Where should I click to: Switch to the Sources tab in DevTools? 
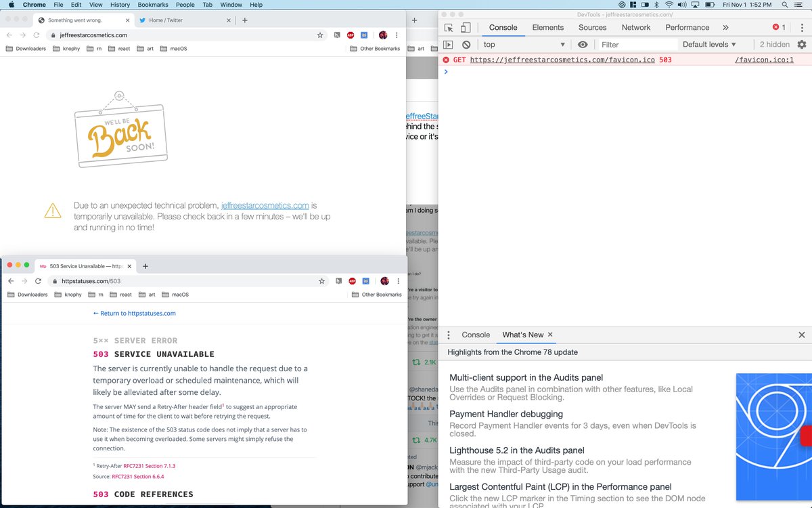pos(592,28)
